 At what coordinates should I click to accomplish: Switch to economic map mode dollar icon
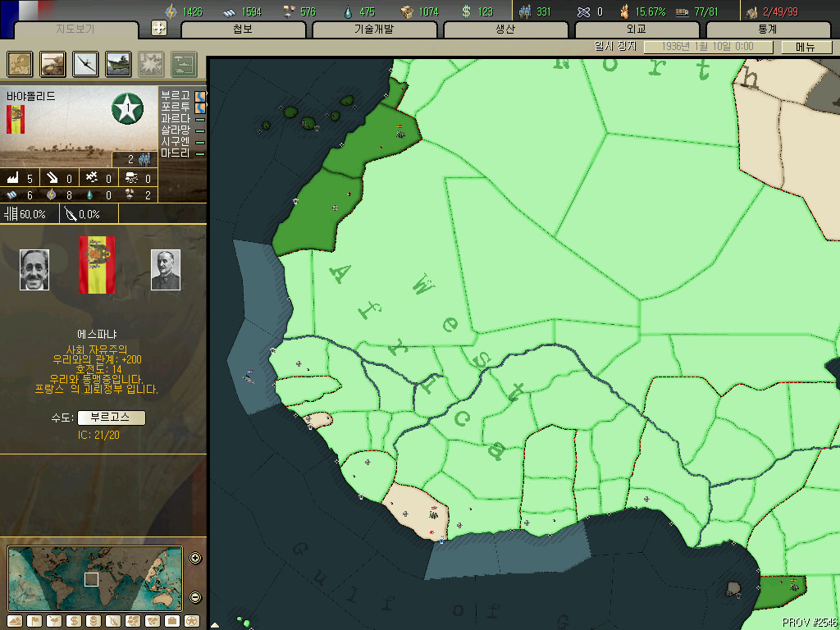(74, 621)
